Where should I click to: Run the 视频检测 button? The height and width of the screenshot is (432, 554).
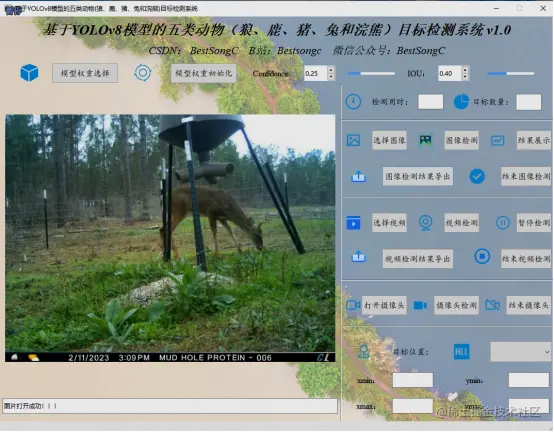tap(461, 223)
